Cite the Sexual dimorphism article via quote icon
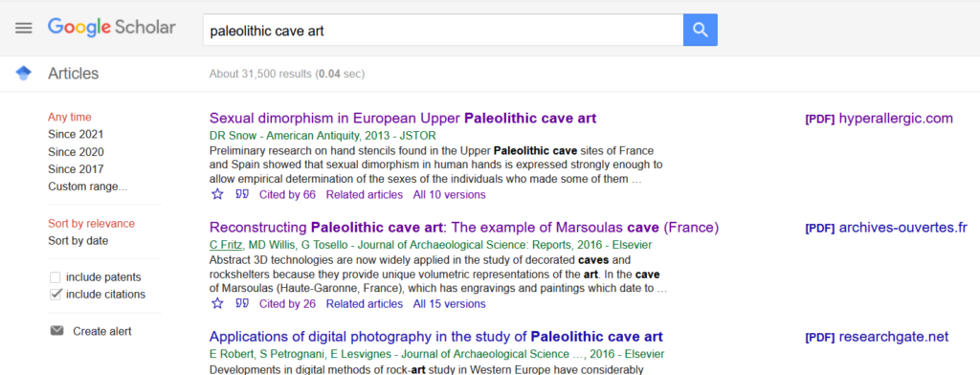 pos(242,195)
